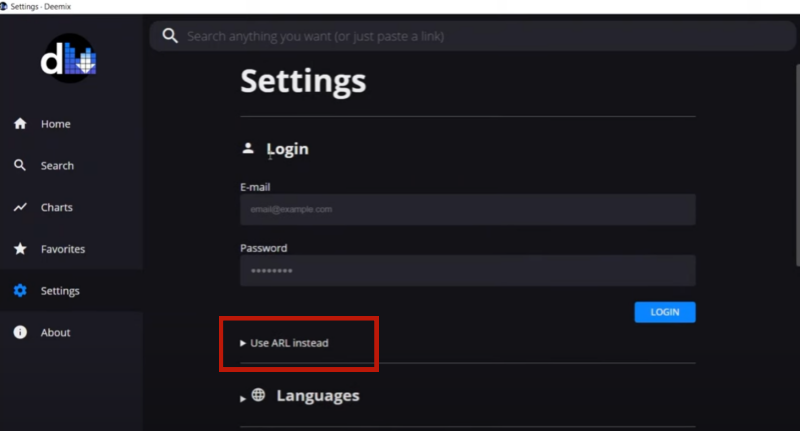Click the vertical scrollbar on the right
The height and width of the screenshot is (431, 800).
pos(797,165)
